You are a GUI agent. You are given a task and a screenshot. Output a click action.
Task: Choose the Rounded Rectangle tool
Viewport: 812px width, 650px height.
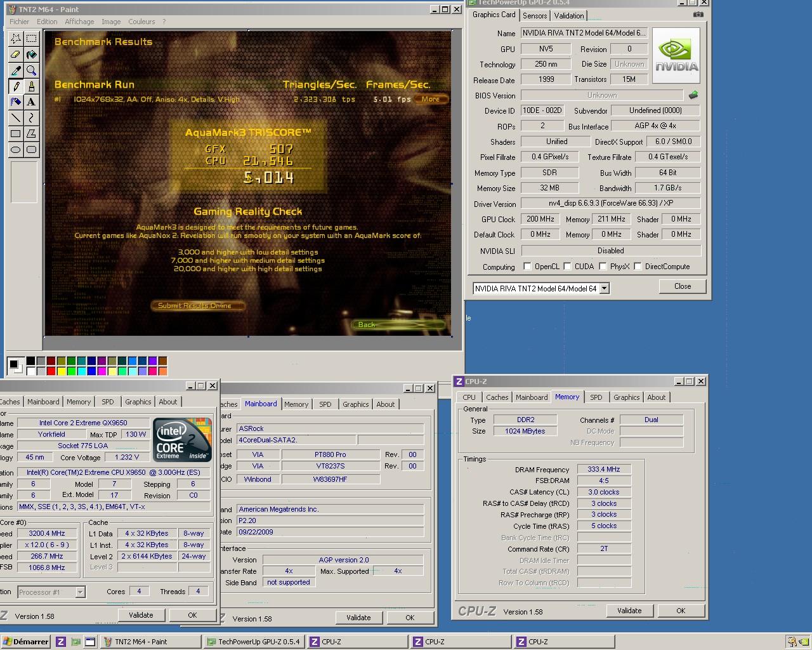coord(31,149)
